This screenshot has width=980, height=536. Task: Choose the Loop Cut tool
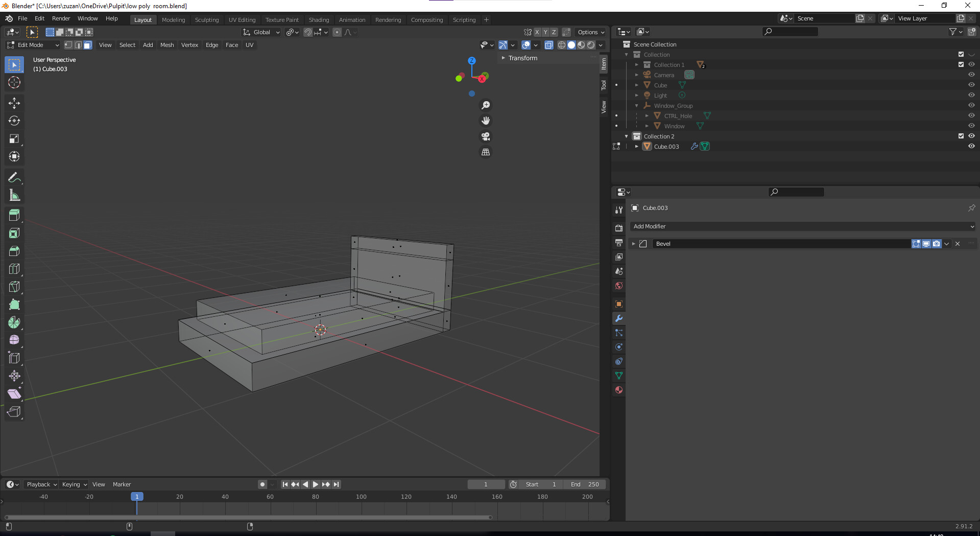14,269
